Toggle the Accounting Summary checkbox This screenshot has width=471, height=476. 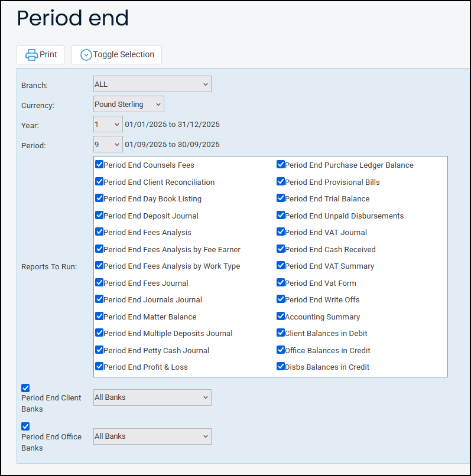[281, 317]
